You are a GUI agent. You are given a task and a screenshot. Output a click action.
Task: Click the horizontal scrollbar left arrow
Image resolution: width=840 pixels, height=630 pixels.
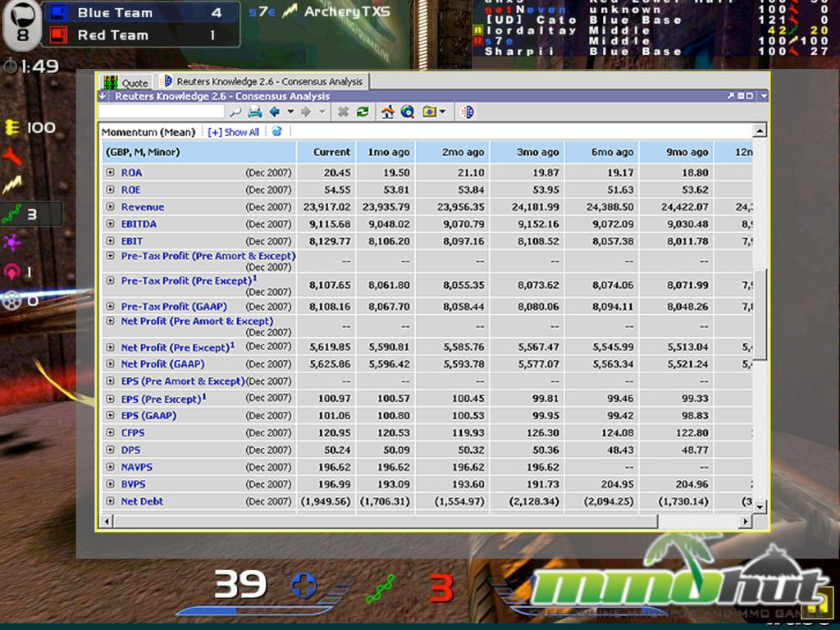(x=107, y=521)
